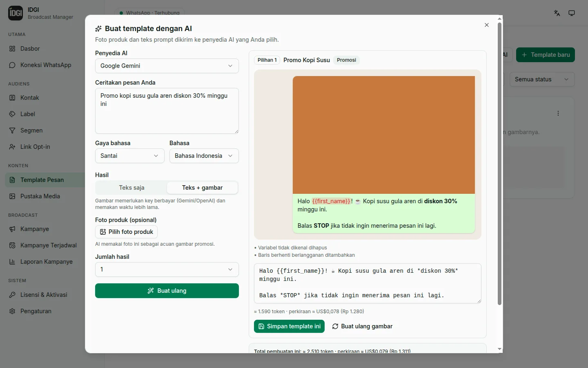Click the Koneksi WhatsApp chat icon

[12, 65]
